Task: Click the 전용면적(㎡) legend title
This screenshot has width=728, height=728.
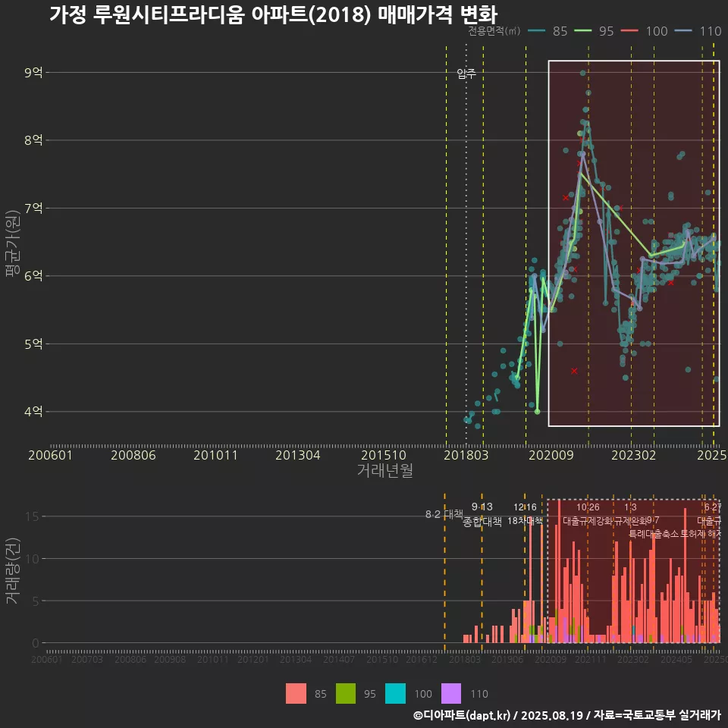Action: coord(494,31)
